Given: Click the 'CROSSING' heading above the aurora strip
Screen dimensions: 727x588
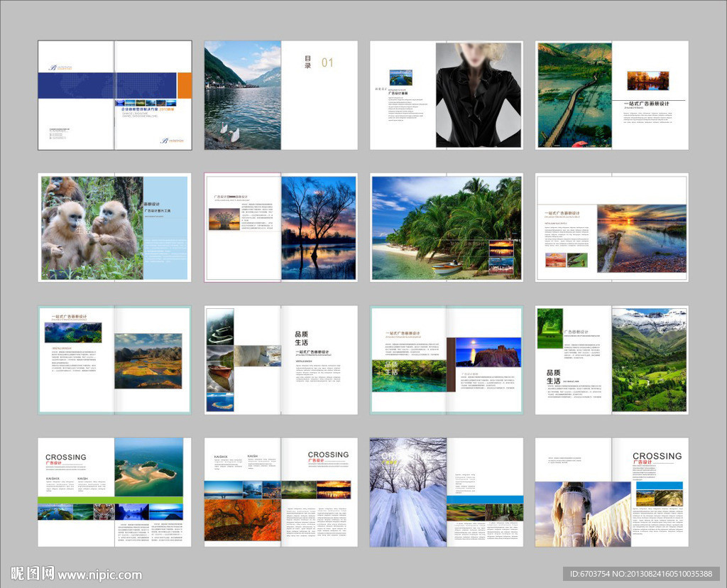Looking at the screenshot, I should pos(328,454).
